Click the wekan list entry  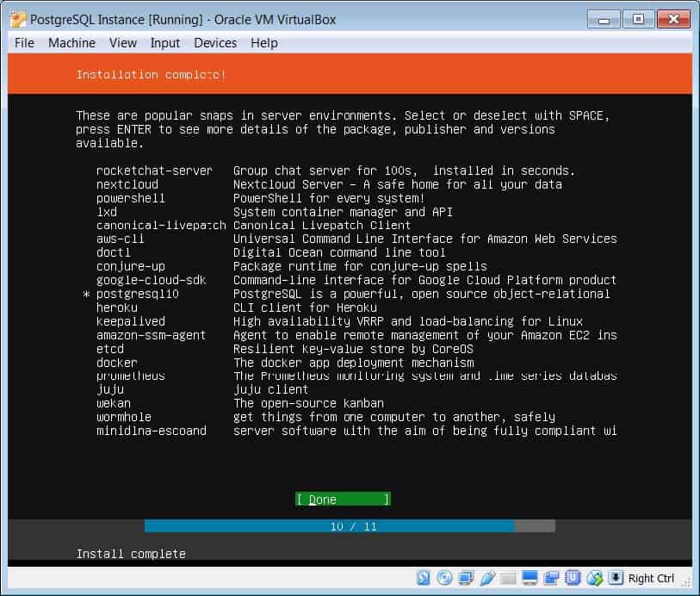point(114,403)
